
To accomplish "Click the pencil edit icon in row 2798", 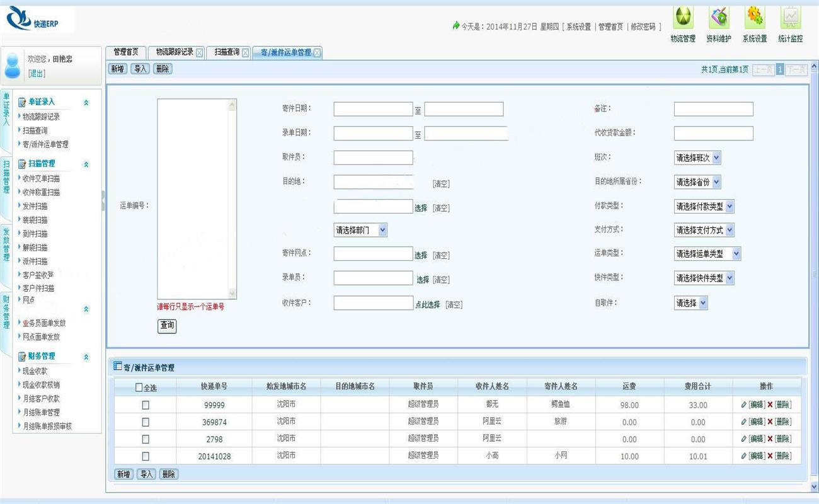I will tap(744, 438).
